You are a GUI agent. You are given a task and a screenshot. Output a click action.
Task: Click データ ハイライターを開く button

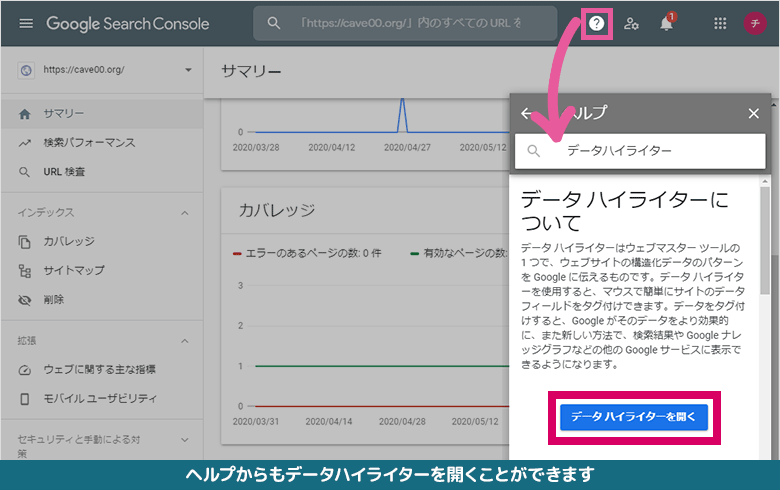[634, 417]
